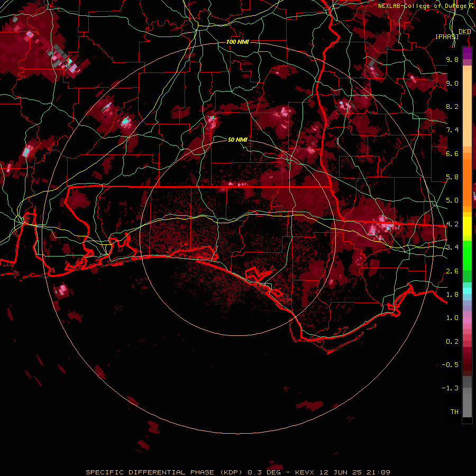476x476 pixels.
Task: Click the -1.3 value on the color scale
Action: [450, 388]
